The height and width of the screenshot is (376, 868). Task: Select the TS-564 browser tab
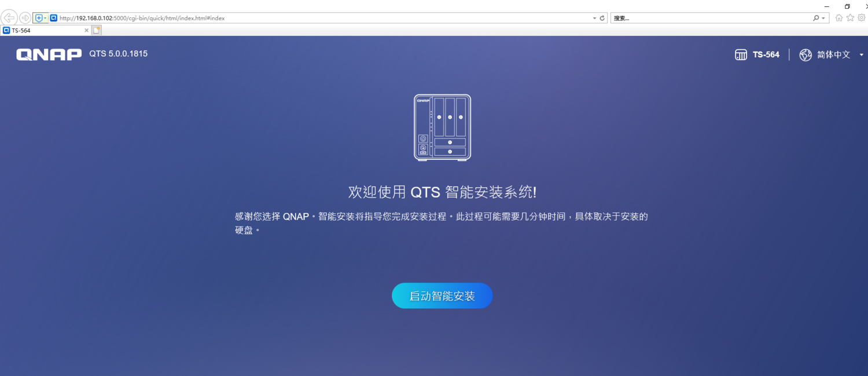[x=46, y=30]
